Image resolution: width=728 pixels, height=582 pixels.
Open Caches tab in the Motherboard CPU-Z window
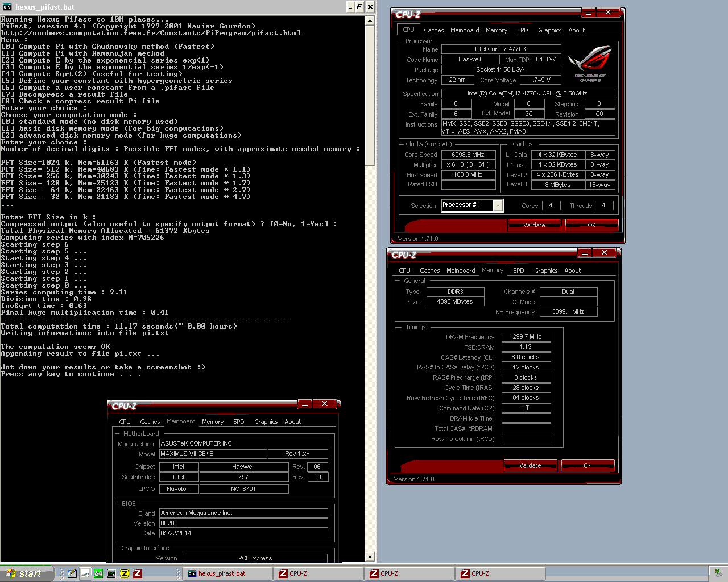coord(150,422)
